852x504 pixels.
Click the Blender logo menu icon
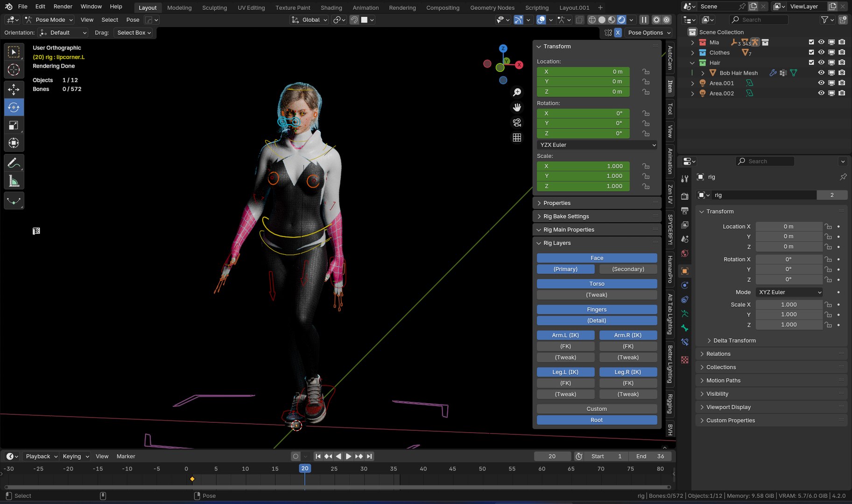[x=9, y=7]
